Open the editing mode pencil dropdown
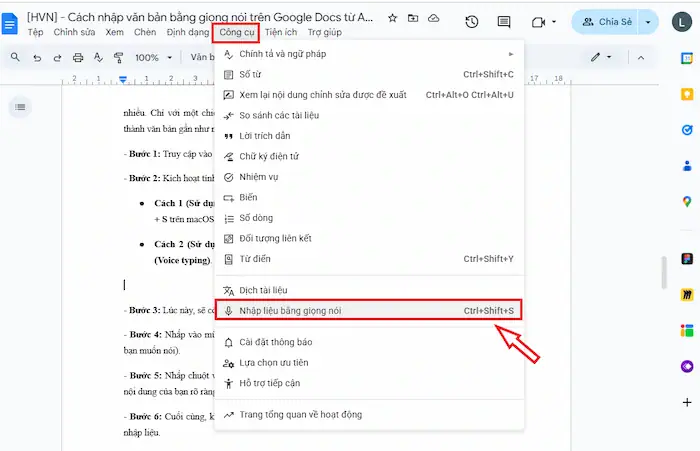The height and width of the screenshot is (451, 700). (x=601, y=58)
